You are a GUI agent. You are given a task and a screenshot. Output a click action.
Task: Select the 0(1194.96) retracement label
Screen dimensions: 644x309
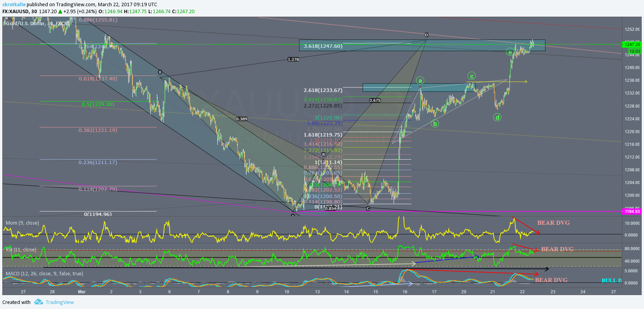(98, 214)
